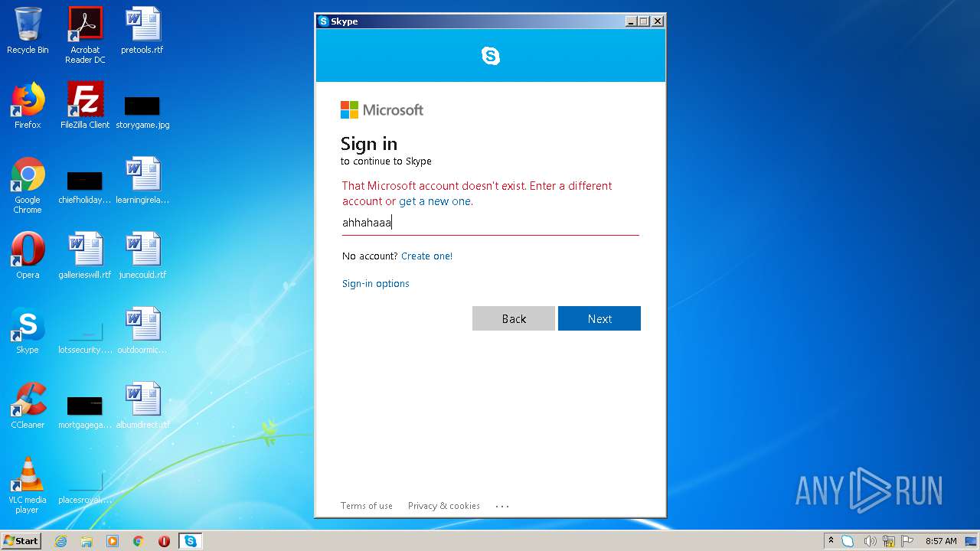Screen dimensions: 980x551
Task: Click Skype icon in system tray
Action: point(848,541)
